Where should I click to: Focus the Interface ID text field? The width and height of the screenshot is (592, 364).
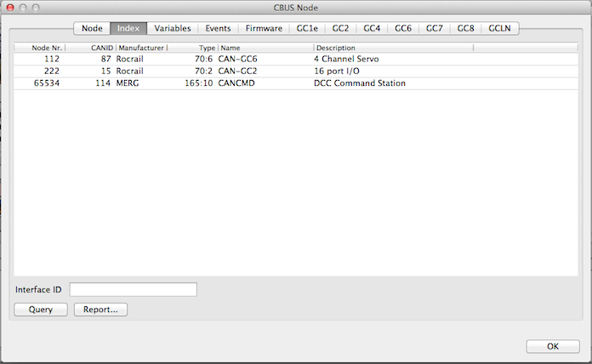coord(133,290)
